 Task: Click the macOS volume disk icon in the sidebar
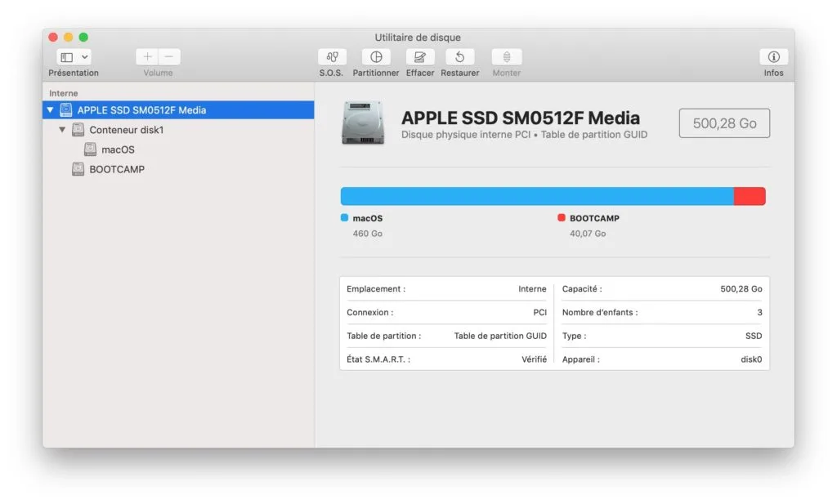pos(90,149)
